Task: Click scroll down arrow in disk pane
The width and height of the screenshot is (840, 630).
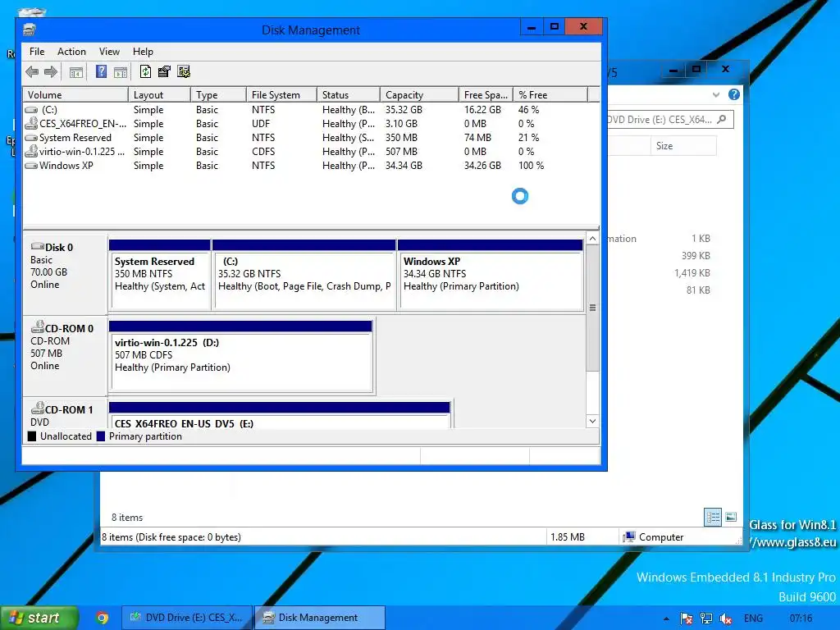Action: click(x=592, y=421)
